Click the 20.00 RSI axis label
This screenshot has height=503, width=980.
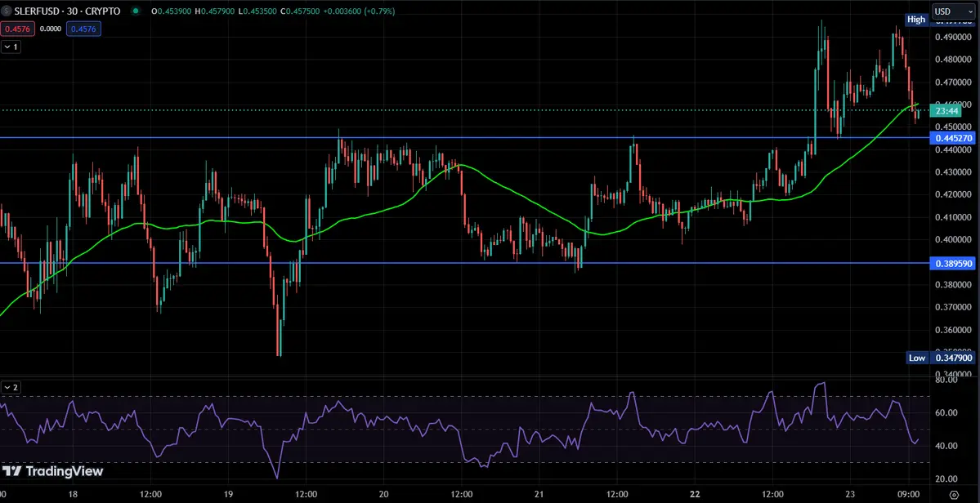click(946, 479)
